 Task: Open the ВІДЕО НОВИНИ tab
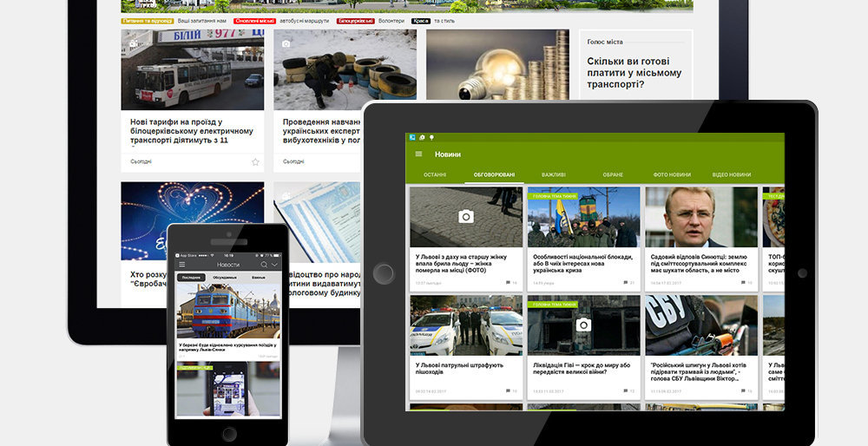731,174
